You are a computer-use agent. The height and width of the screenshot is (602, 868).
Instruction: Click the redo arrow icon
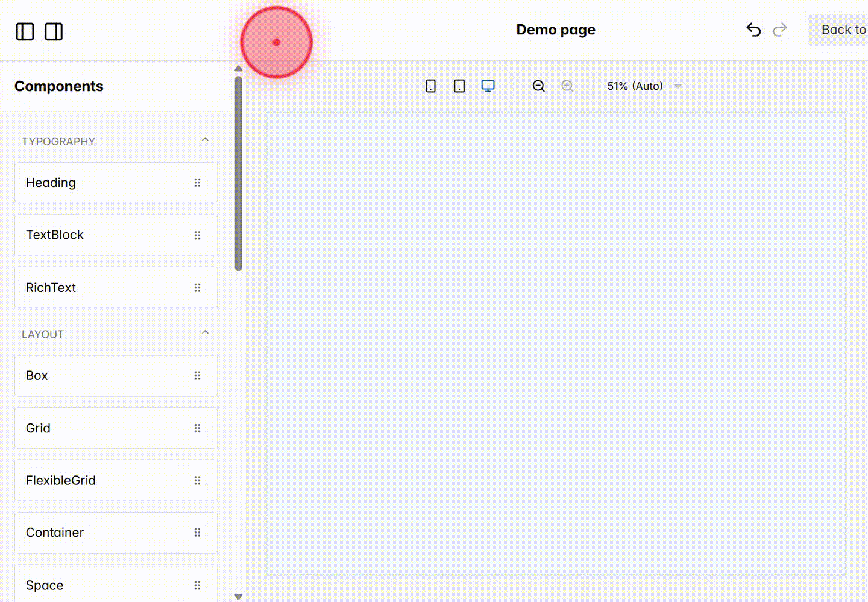tap(779, 30)
